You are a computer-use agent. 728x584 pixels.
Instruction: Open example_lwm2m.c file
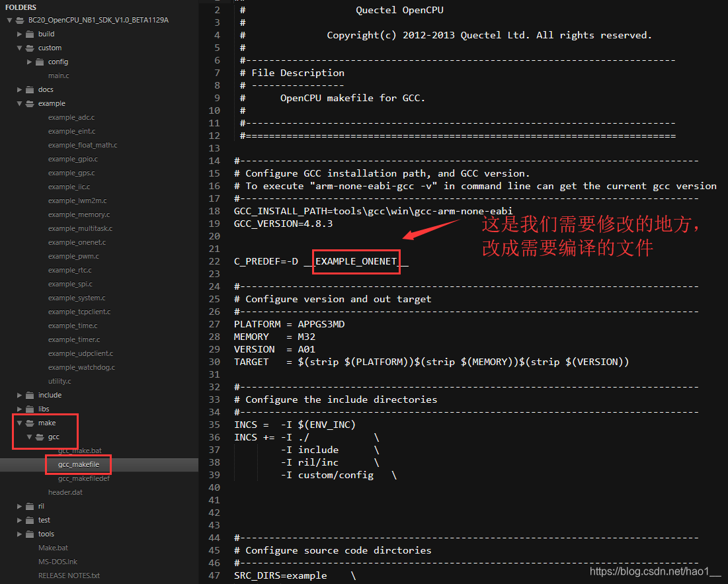click(77, 201)
